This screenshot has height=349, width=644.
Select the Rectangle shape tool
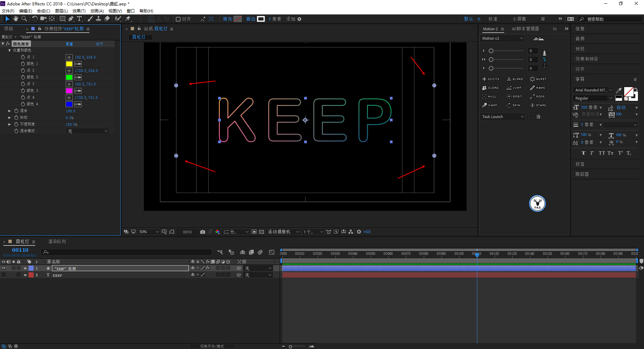click(63, 19)
